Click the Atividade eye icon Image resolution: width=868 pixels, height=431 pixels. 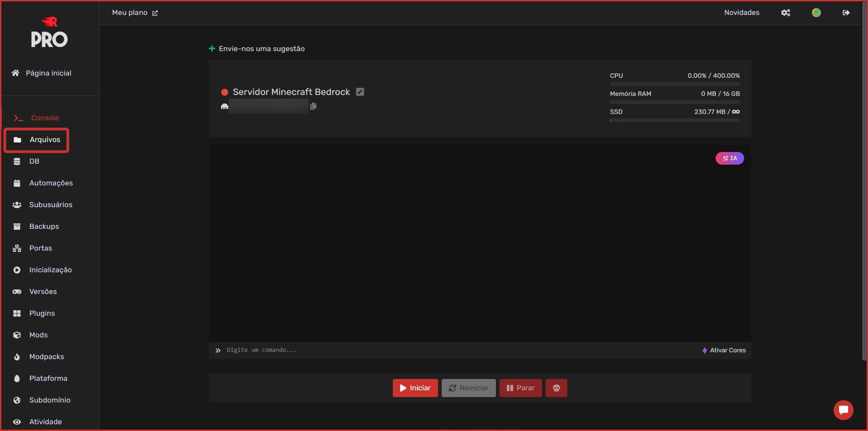17,422
